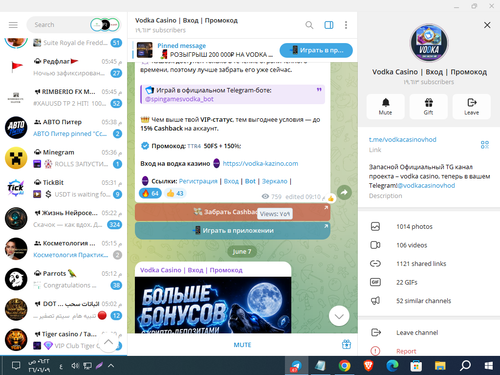Click the Search chats field
This screenshot has height=375, width=500.
[58, 25]
